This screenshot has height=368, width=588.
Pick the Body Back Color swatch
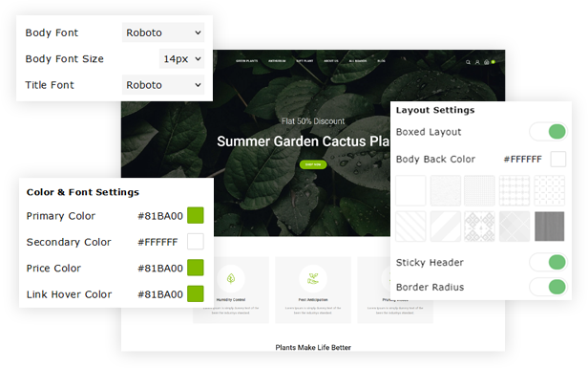[558, 159]
